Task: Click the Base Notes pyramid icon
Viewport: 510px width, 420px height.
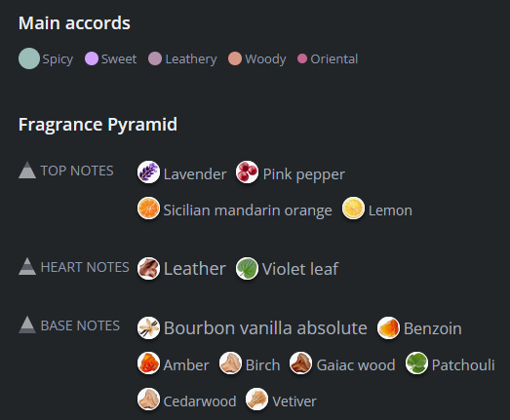Action: (x=27, y=325)
